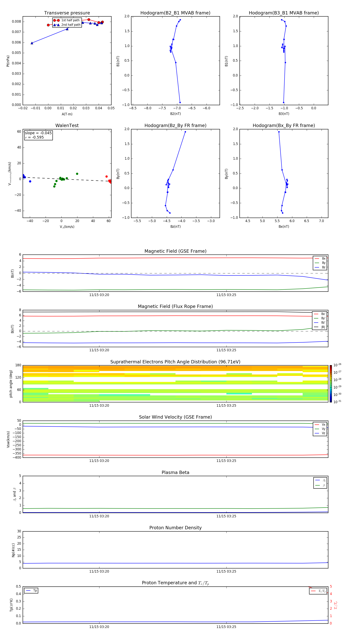The image size is (351, 644).
Task: Click the 'Plasma Beta' plot title
Action: pos(175,472)
